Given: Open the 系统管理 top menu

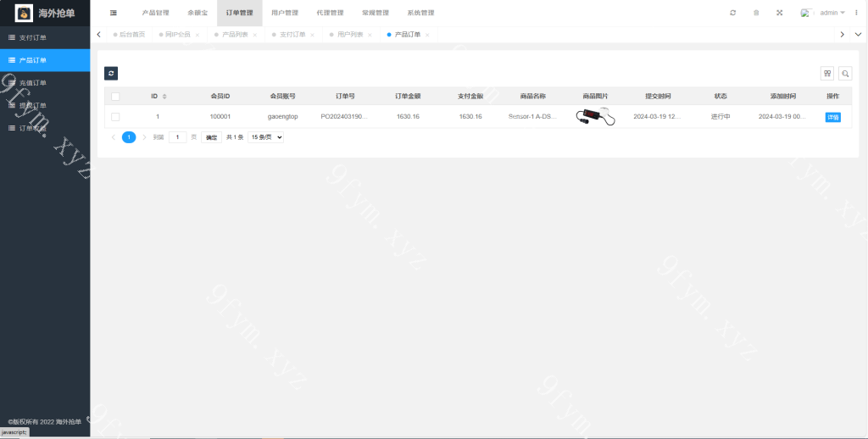Looking at the screenshot, I should coord(420,13).
